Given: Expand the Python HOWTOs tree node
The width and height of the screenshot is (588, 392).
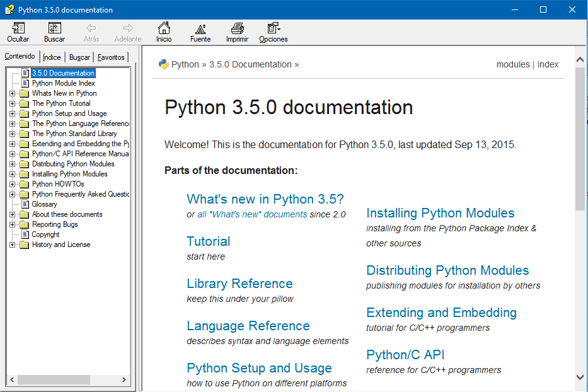Looking at the screenshot, I should tap(12, 184).
